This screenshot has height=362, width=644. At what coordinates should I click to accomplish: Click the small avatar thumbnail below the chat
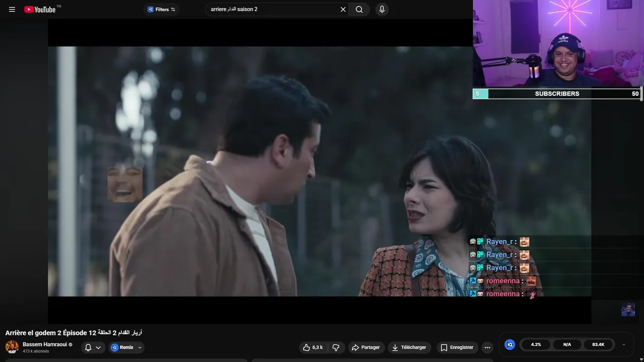[628, 309]
